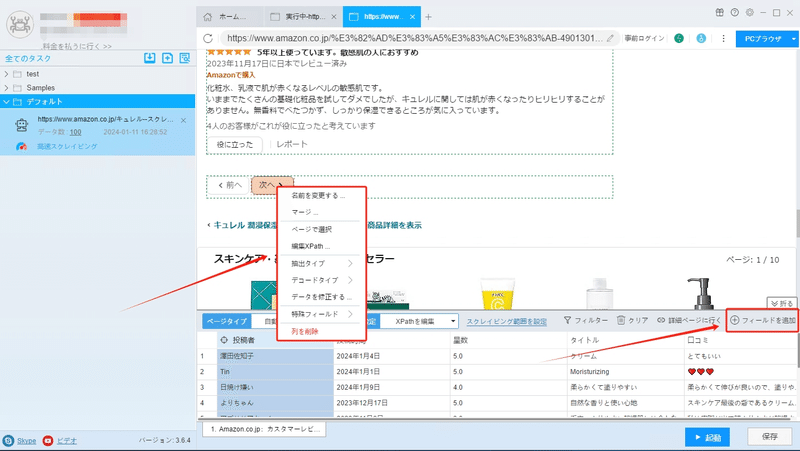
Task: Choose ページで選択 in context menu
Action: 311,230
